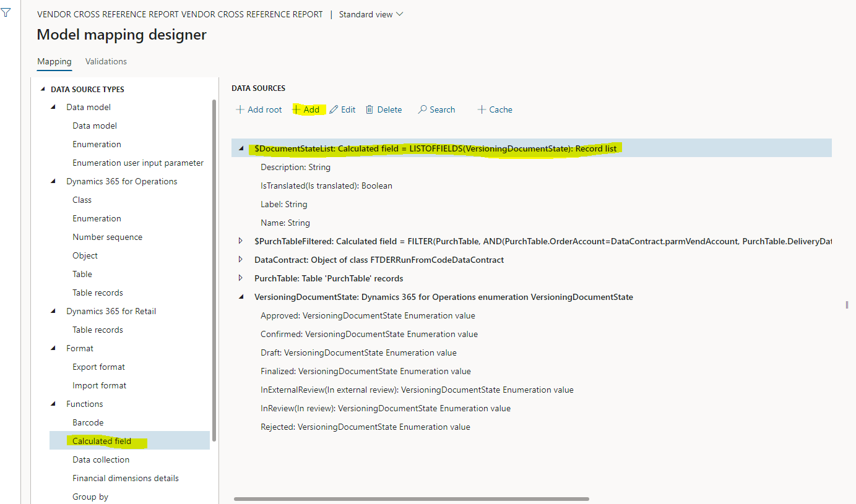The image size is (856, 504).
Task: Expand the DataContract node
Action: pos(241,259)
